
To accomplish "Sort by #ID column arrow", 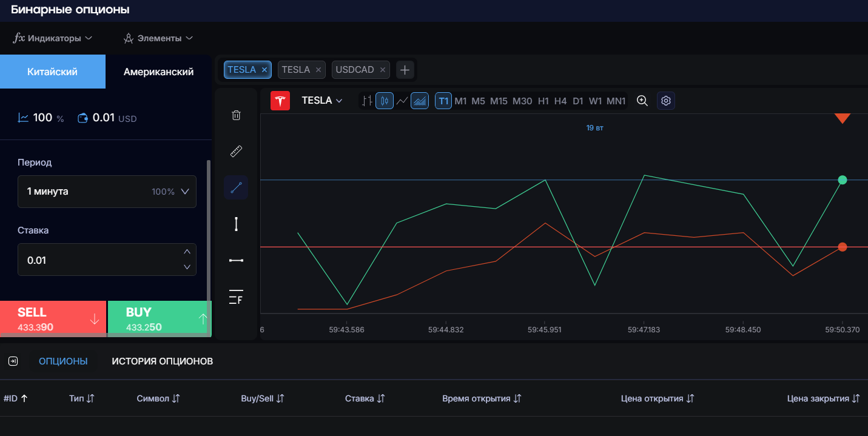I will point(24,398).
